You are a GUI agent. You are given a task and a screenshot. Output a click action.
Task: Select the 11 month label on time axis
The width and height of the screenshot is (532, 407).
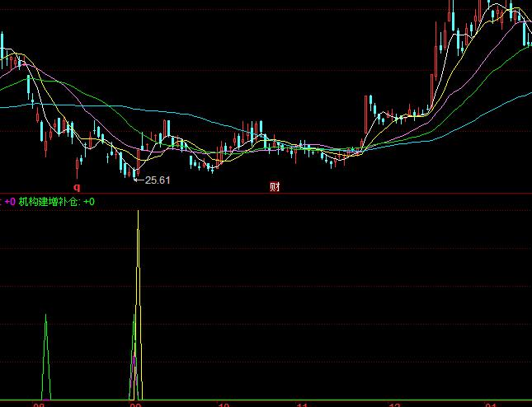tap(303, 405)
